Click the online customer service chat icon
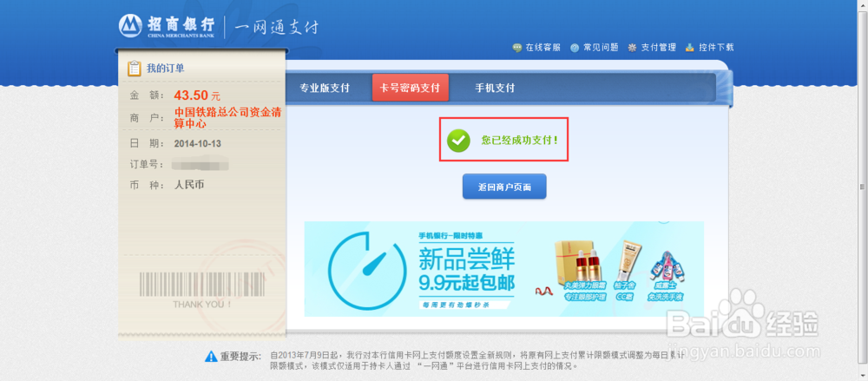868x381 pixels. pos(517,48)
